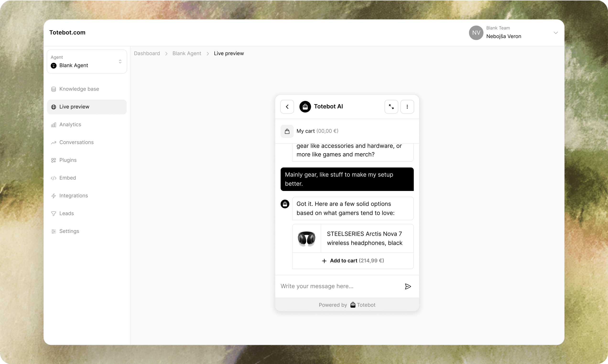608x364 pixels.
Task: Open the Conversations page
Action: click(76, 142)
